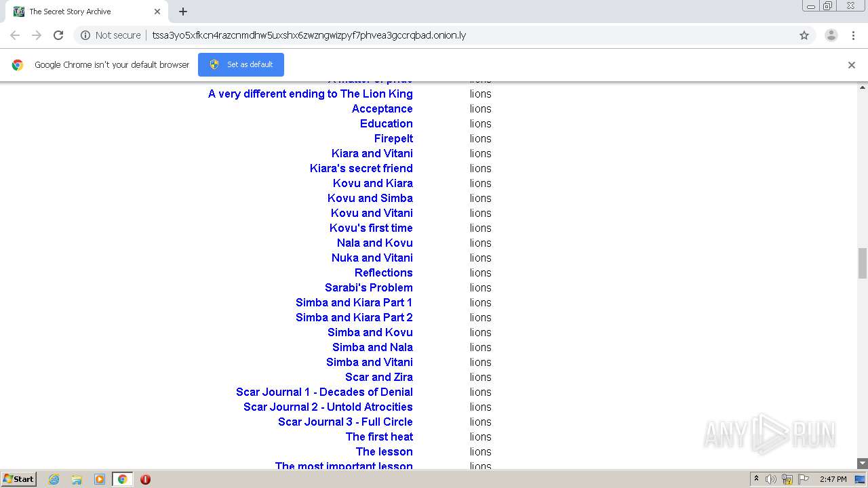
Task: Click the Show desktop tray button
Action: (861, 479)
